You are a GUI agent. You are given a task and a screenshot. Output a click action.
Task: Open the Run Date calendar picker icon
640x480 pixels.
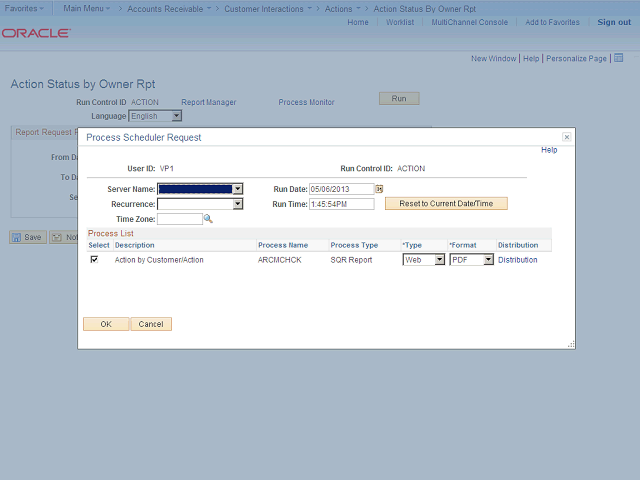[x=379, y=189]
